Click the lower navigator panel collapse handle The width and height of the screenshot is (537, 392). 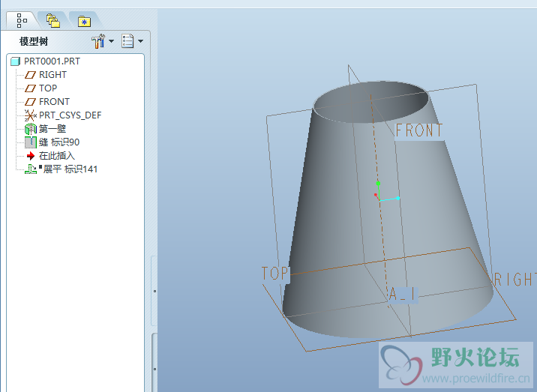[x=154, y=369]
